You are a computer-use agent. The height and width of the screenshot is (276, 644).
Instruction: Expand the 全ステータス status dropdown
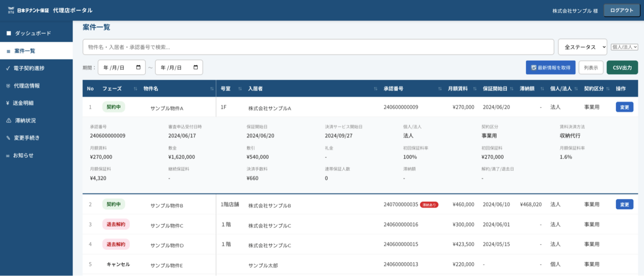582,47
